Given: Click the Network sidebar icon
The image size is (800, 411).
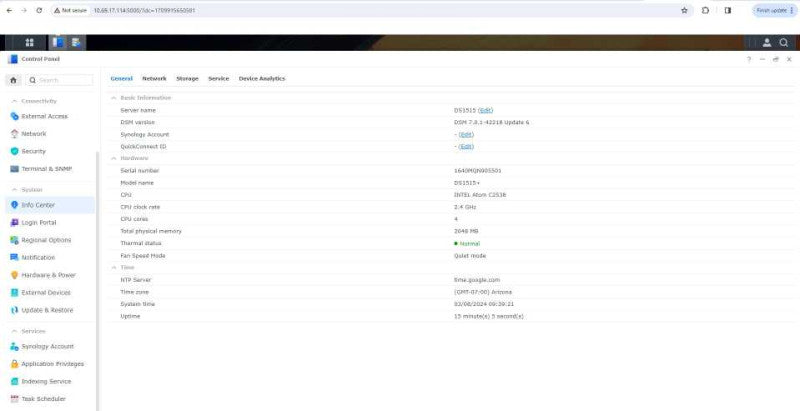Looking at the screenshot, I should click(x=14, y=134).
